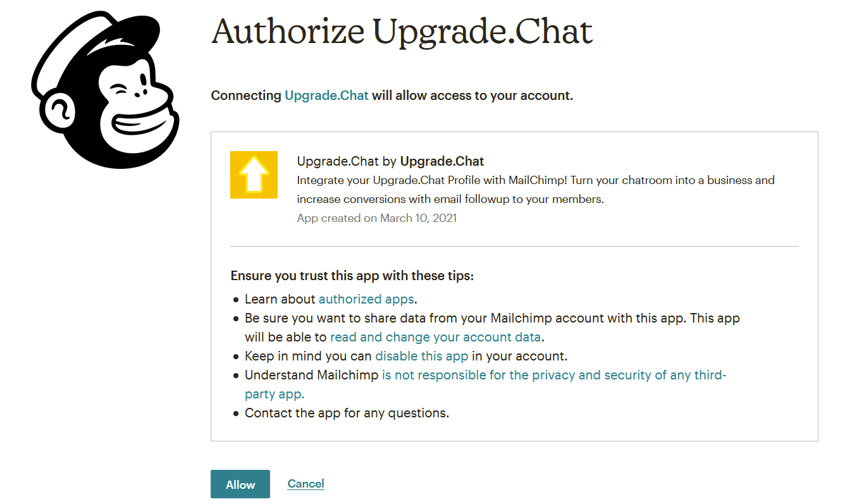Click the Authorize Upgrade.Chat page heading
The image size is (845, 504).
click(402, 31)
